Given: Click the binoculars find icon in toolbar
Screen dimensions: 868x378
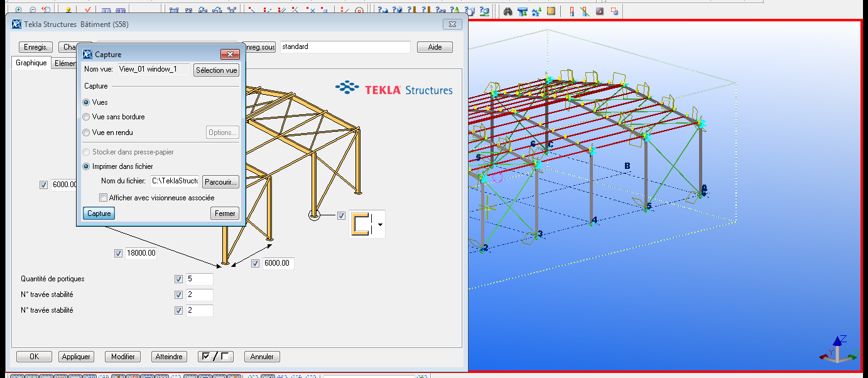Looking at the screenshot, I should pyautogui.click(x=507, y=11).
